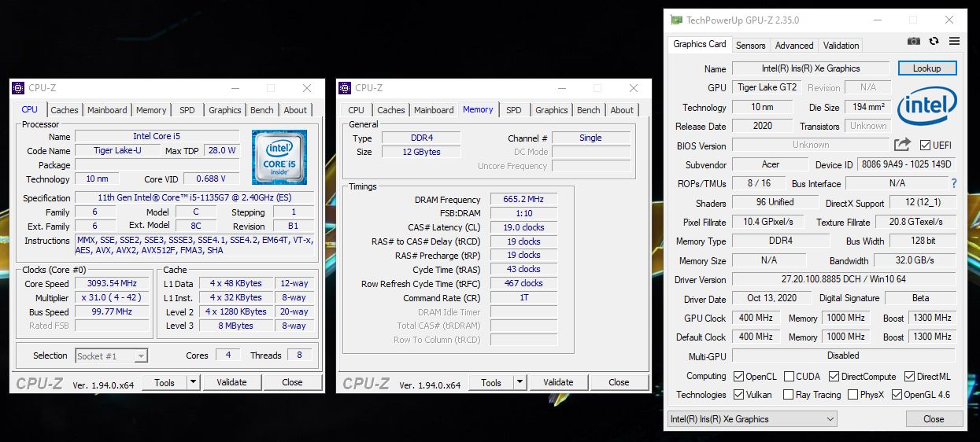Click Close button in left CPU-Z window
This screenshot has width=980, height=442.
click(292, 382)
